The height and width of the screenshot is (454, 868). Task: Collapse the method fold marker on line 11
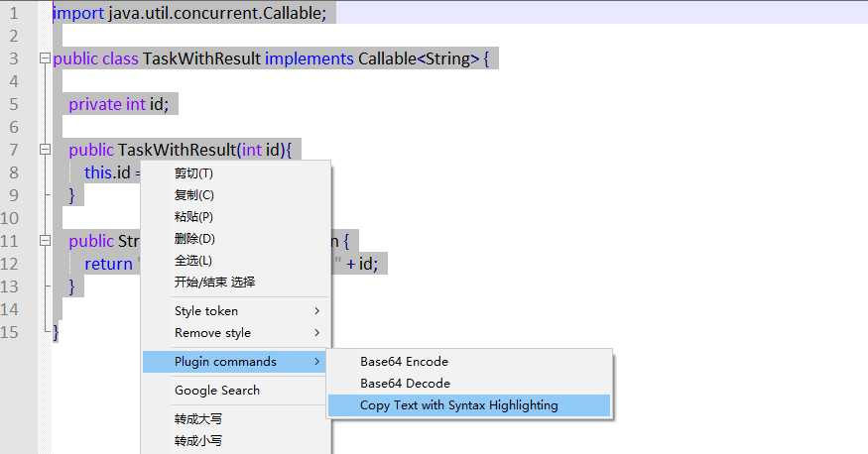pos(45,241)
